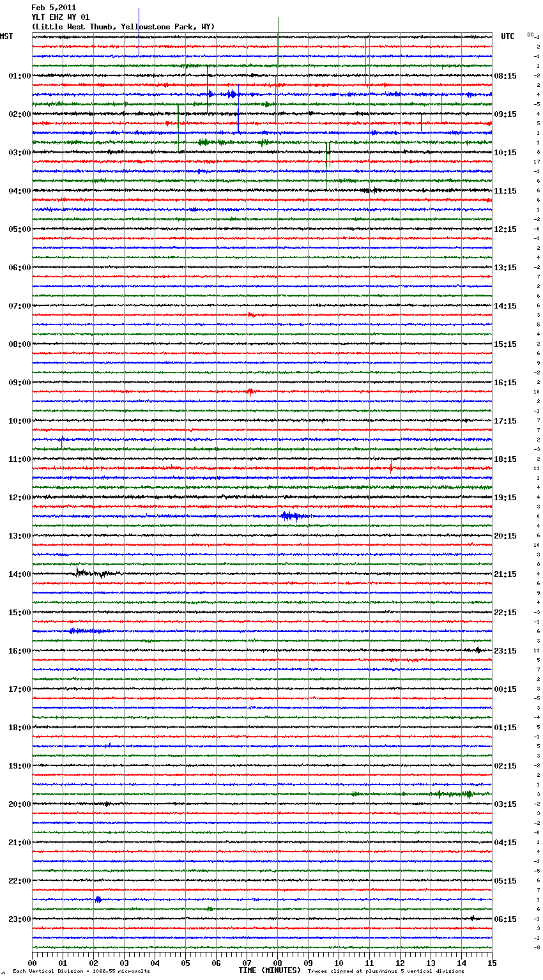Click the 00:15 UTC time label

pyautogui.click(x=505, y=689)
